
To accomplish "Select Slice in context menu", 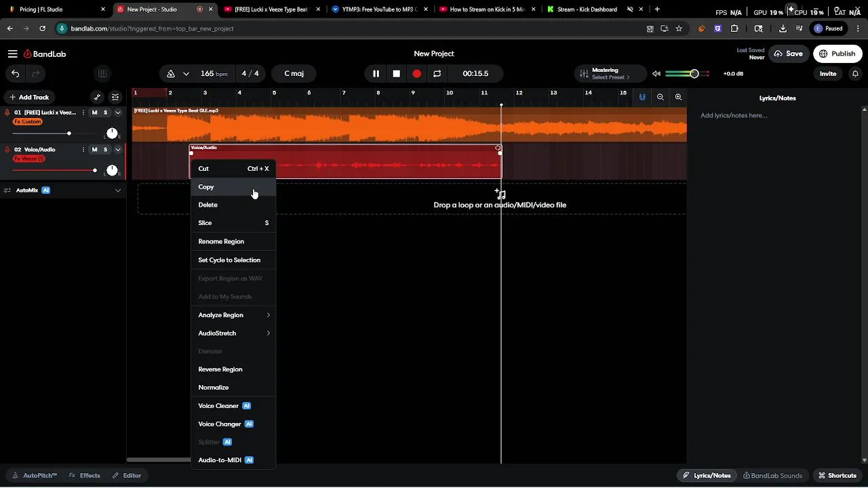I will tap(233, 223).
